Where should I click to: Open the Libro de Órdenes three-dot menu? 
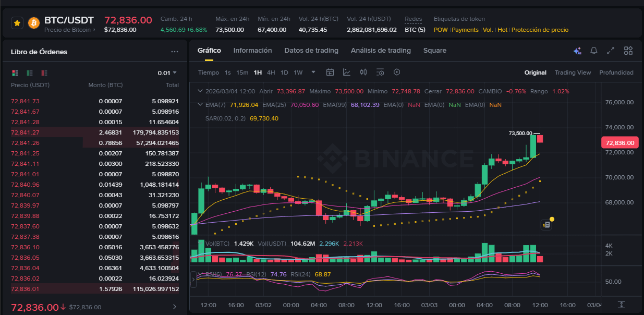(175, 52)
